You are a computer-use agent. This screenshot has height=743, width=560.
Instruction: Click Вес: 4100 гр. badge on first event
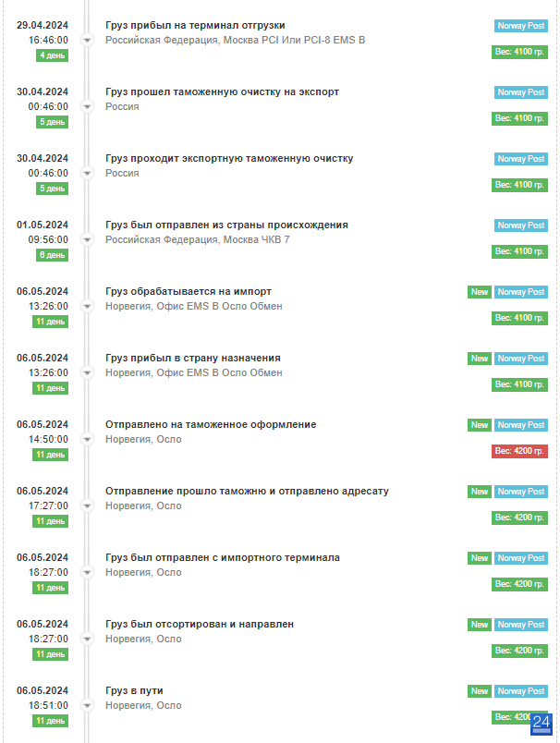point(519,52)
